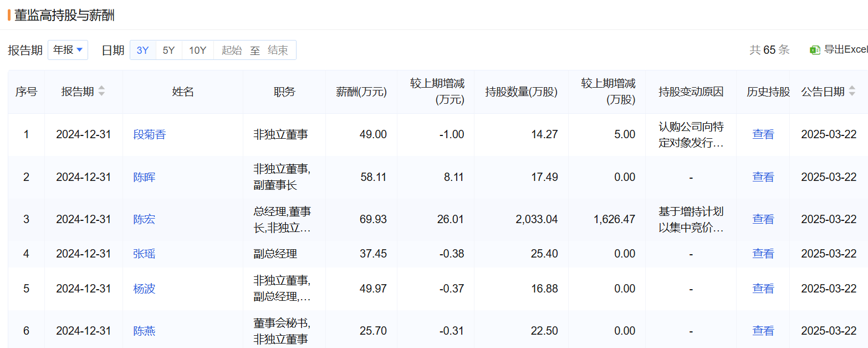Sort by 报告期 column arrows
Image resolution: width=868 pixels, height=348 pixels.
[x=101, y=92]
